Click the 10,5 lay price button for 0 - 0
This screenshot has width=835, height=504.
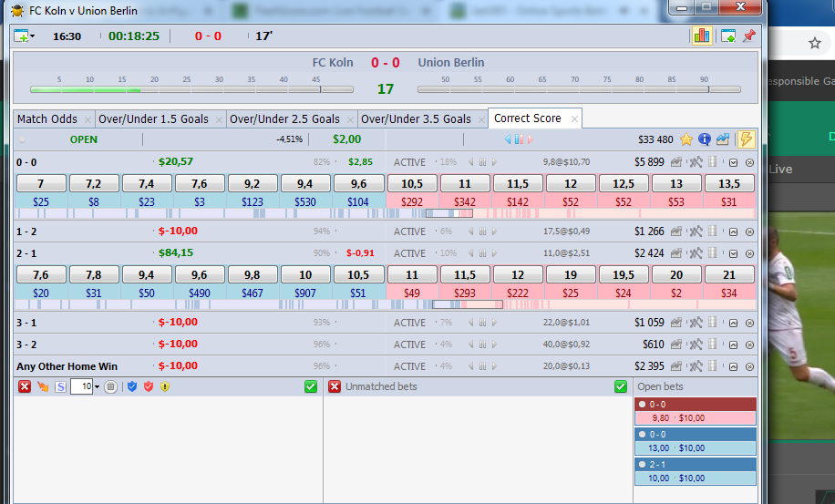click(x=412, y=183)
